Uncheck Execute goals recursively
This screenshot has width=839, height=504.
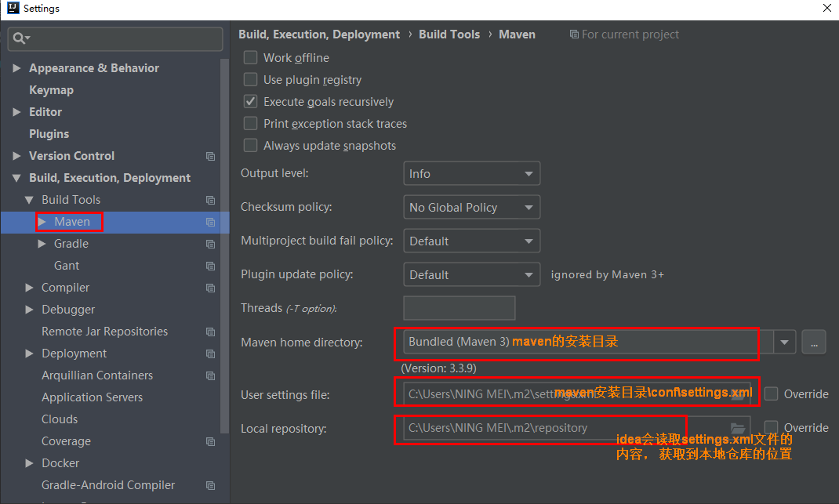(251, 102)
